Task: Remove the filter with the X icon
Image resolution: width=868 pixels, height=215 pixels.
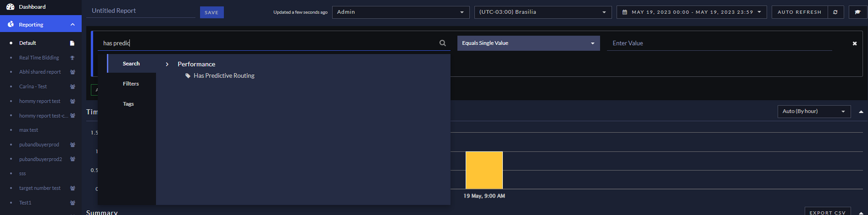Action: (x=854, y=43)
